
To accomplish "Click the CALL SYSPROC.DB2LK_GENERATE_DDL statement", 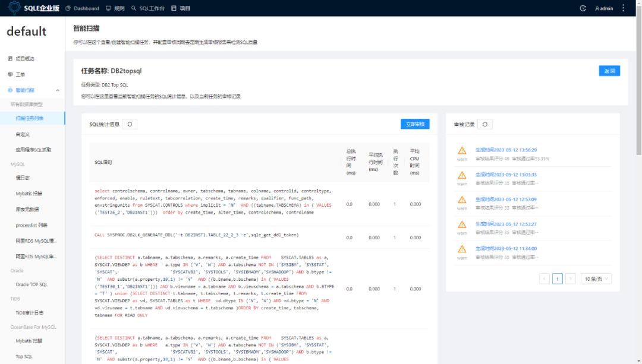I will click(197, 235).
